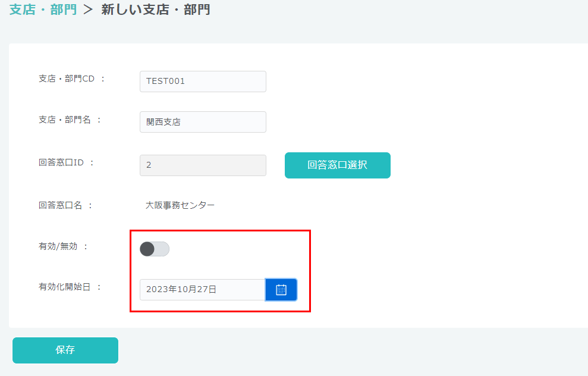The height and width of the screenshot is (376, 588).
Task: Click the greyed-out 回答窓口ID field
Action: (203, 165)
